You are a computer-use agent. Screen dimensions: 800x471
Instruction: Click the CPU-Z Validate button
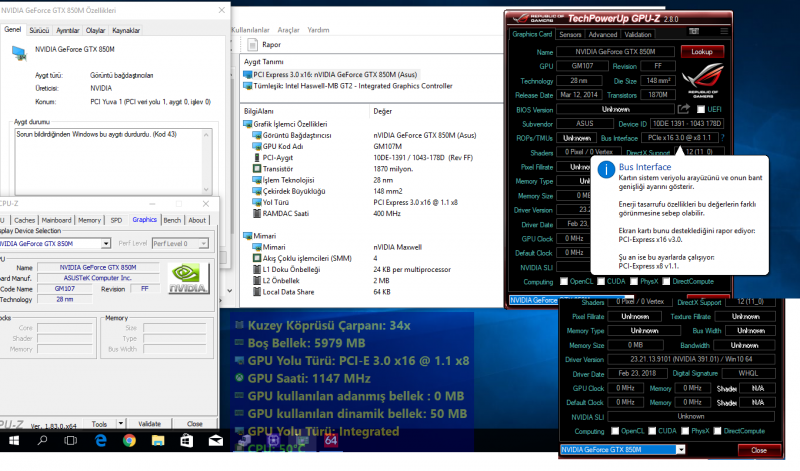[x=149, y=424]
